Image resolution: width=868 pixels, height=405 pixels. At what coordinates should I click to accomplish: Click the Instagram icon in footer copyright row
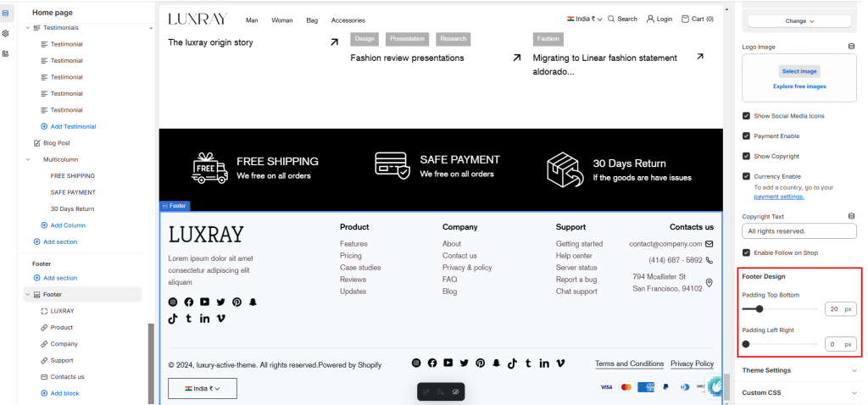(416, 363)
